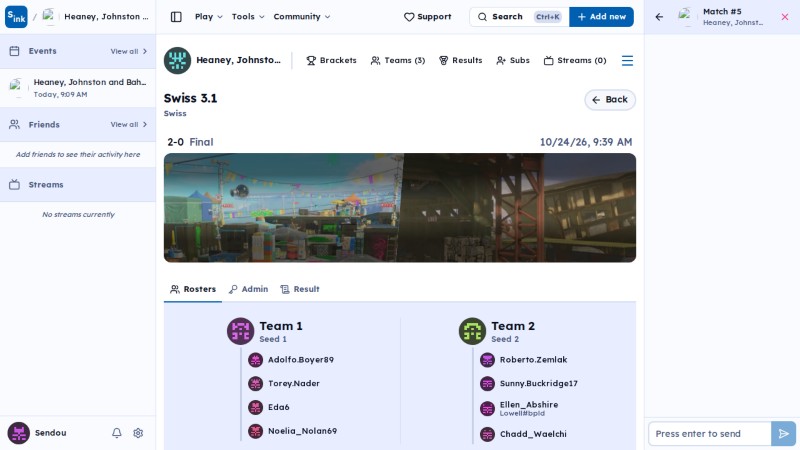Viewport: 800px width, 450px height.
Task: Open Team 2 avatar
Action: point(472,331)
